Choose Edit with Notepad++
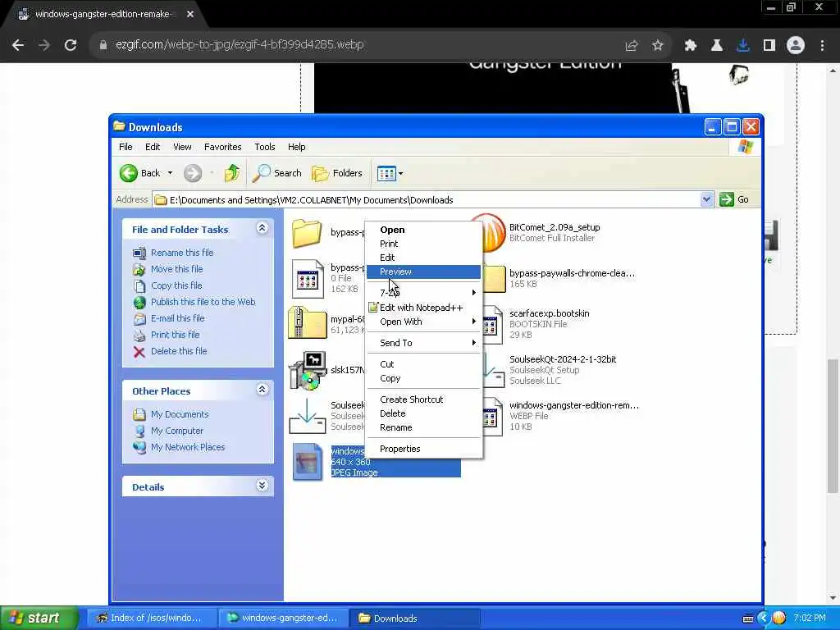 tap(423, 308)
